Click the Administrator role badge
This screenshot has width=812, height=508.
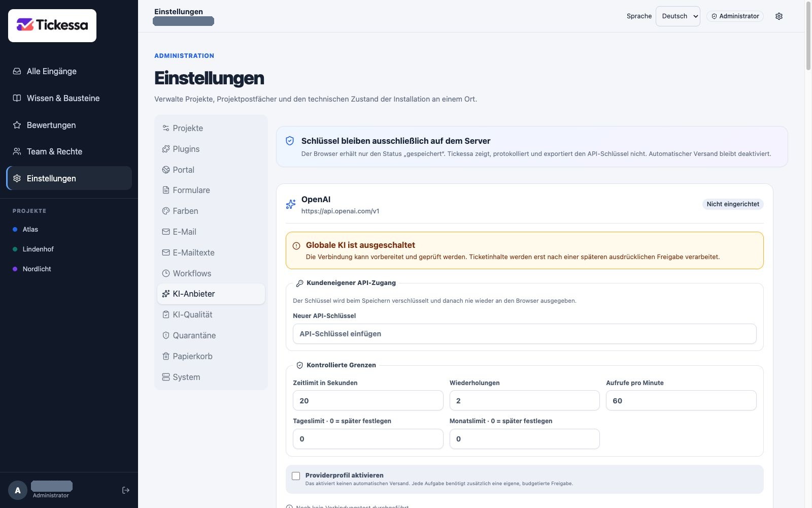735,16
